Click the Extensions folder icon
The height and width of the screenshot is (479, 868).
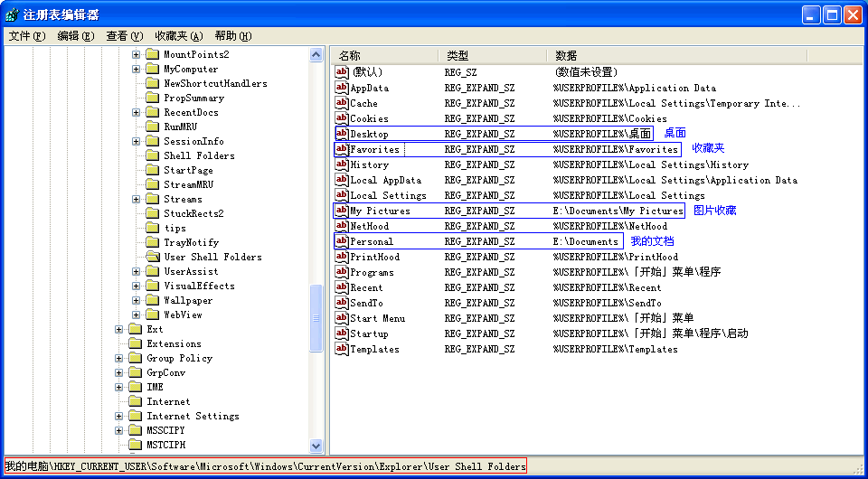coord(135,343)
